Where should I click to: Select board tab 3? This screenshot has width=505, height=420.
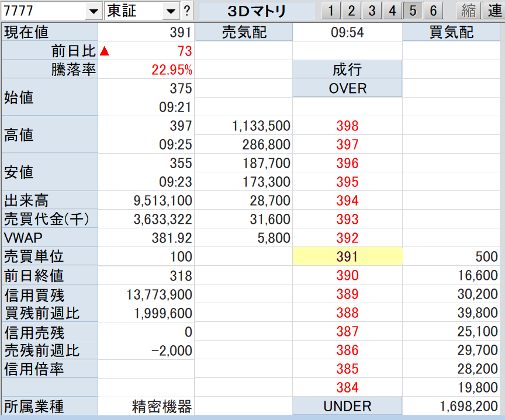click(372, 11)
